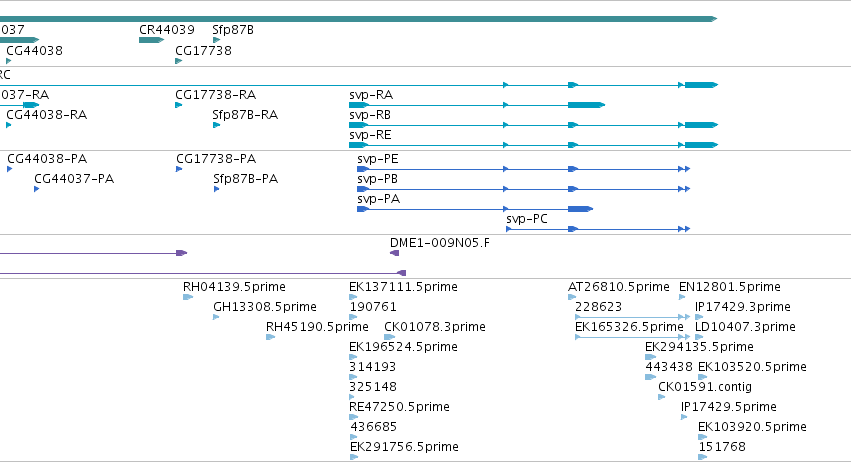Click the svp-PA protein label
Screen dimensions: 851x462
pos(378,199)
